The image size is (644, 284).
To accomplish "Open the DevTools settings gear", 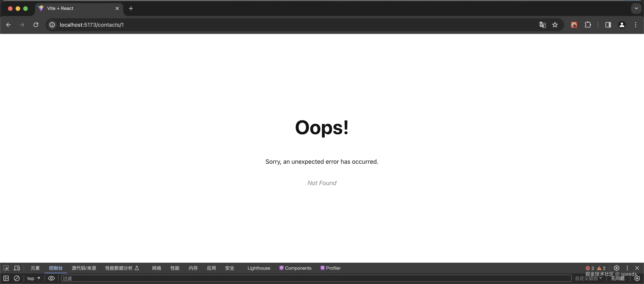I will (616, 268).
